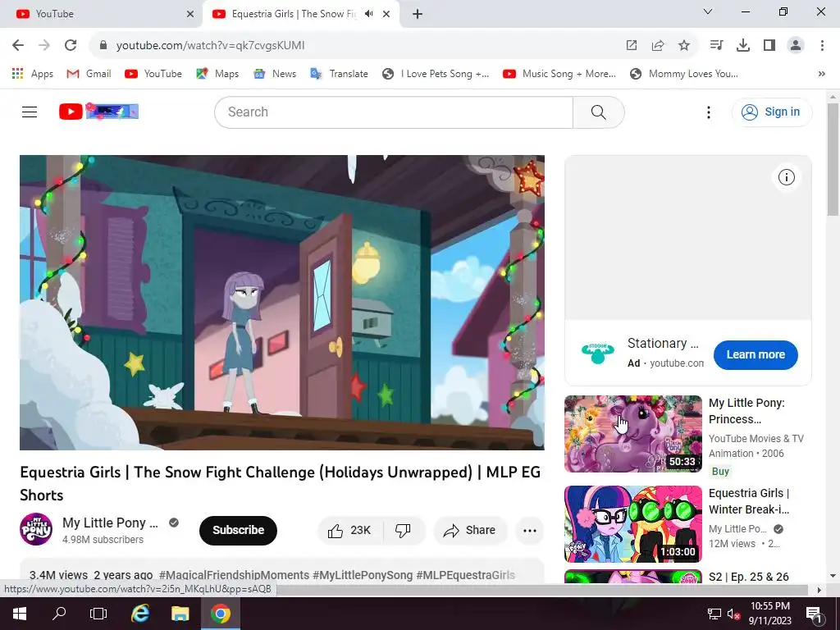
Task: Close the first YouTube tab
Action: point(190,14)
